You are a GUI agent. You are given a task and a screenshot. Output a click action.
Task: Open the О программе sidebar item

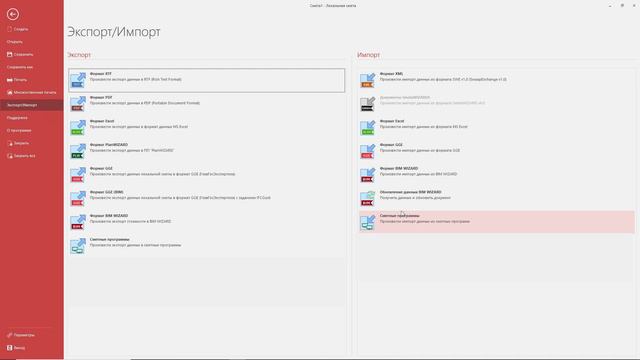tap(31, 130)
